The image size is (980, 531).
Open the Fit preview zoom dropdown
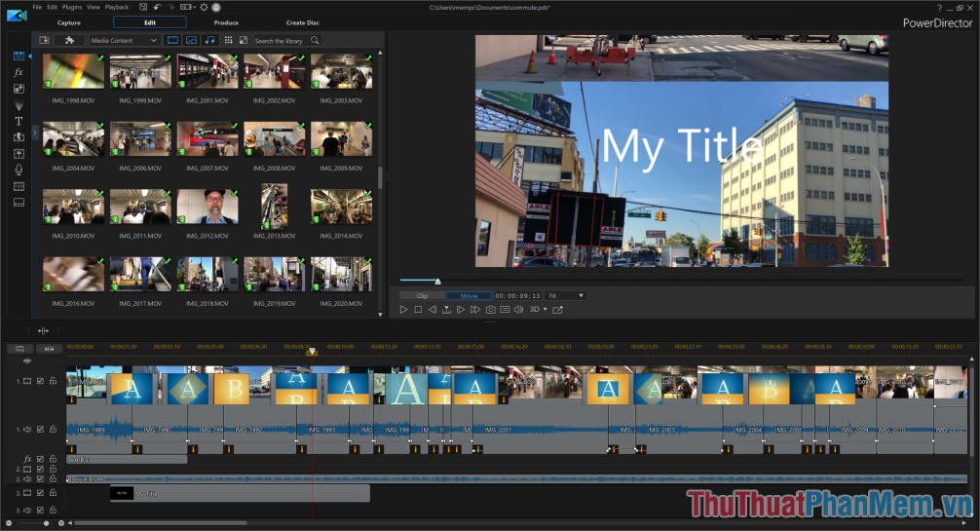tap(566, 296)
